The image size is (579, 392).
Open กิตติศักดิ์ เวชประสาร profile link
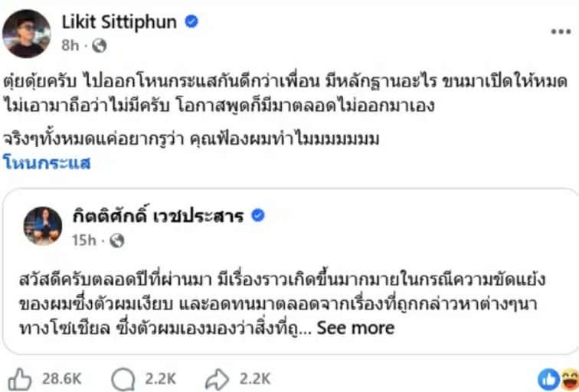click(x=159, y=216)
